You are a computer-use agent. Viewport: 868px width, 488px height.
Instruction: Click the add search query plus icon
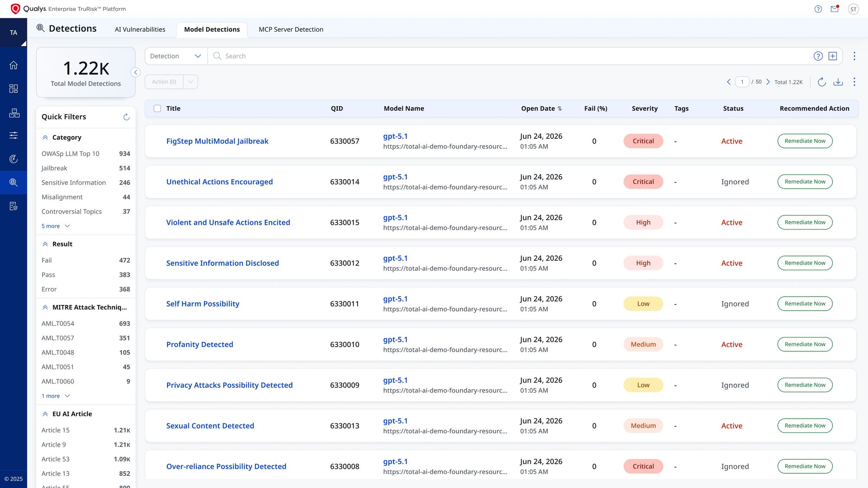[832, 56]
